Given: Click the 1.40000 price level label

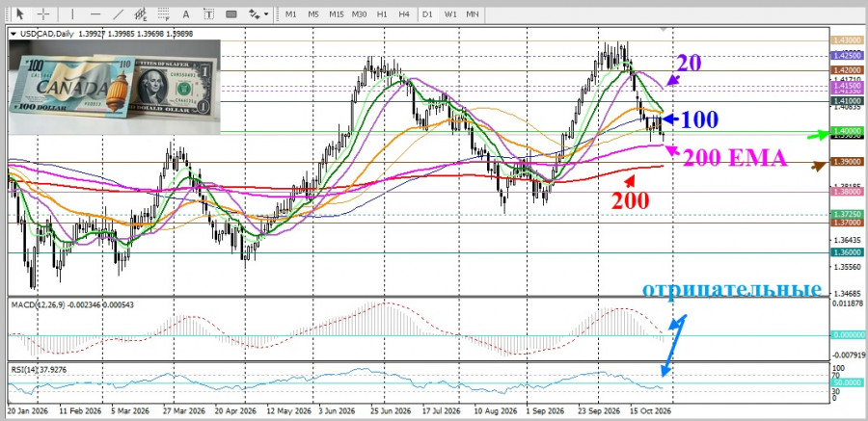Looking at the screenshot, I should (x=848, y=131).
